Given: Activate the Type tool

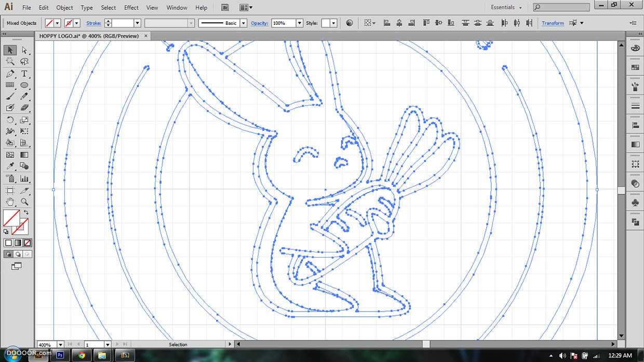Looking at the screenshot, I should (24, 74).
